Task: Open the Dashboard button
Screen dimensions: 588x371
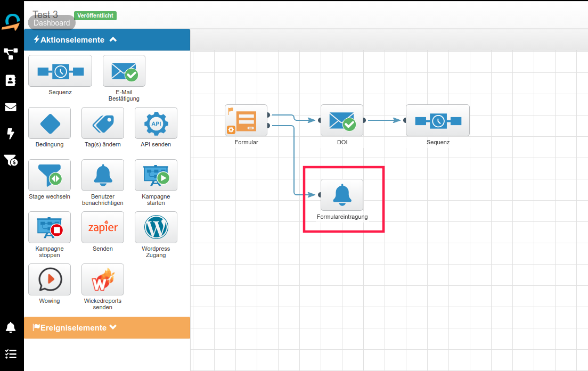Action: click(x=52, y=23)
